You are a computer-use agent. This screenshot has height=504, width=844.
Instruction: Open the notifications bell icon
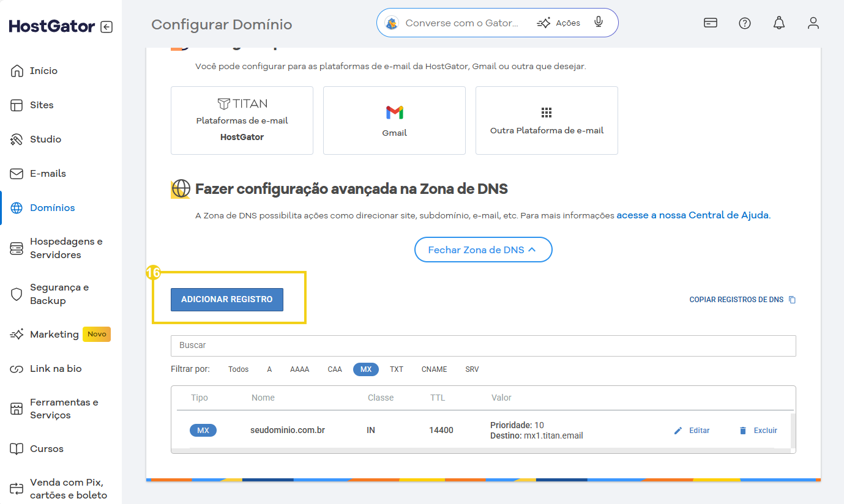[779, 23]
